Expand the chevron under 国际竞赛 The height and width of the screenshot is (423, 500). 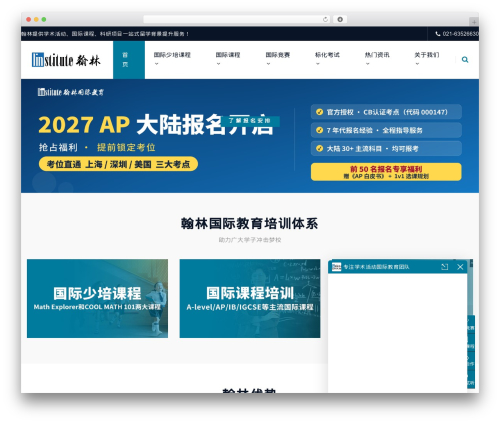(268, 64)
